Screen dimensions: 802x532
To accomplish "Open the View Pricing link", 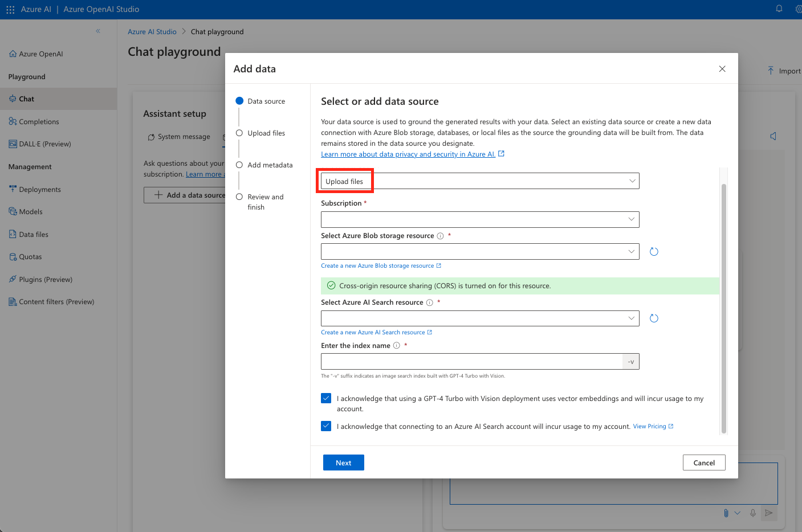I will (653, 426).
